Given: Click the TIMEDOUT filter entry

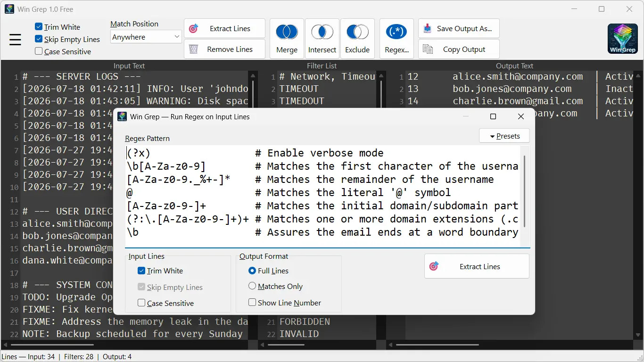Looking at the screenshot, I should [302, 101].
